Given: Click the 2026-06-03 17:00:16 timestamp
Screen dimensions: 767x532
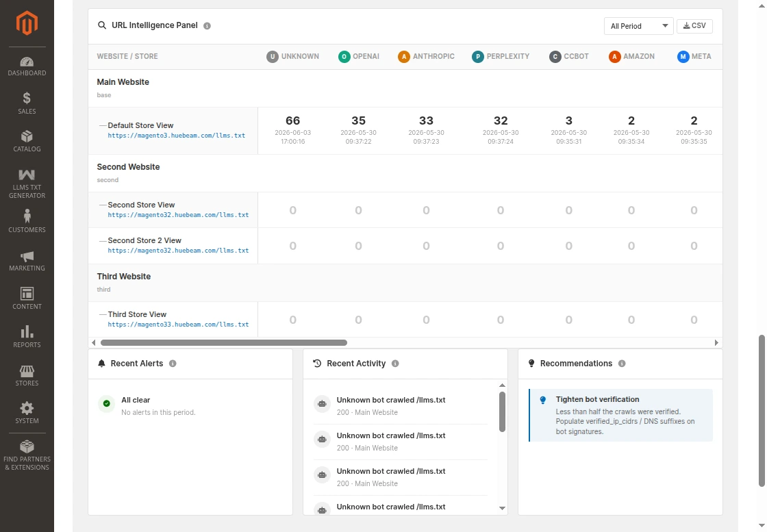Looking at the screenshot, I should 292,138.
